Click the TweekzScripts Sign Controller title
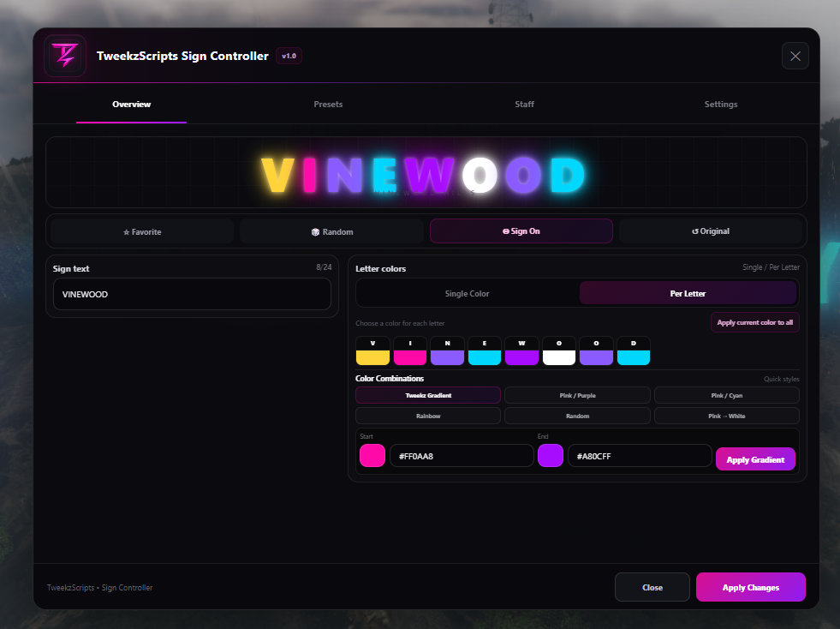Image resolution: width=840 pixels, height=629 pixels. (x=182, y=56)
